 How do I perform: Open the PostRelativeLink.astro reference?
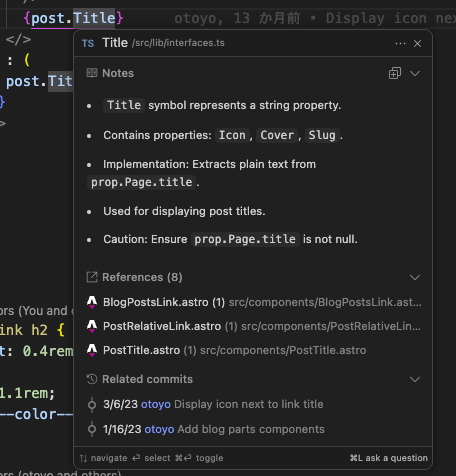254,326
